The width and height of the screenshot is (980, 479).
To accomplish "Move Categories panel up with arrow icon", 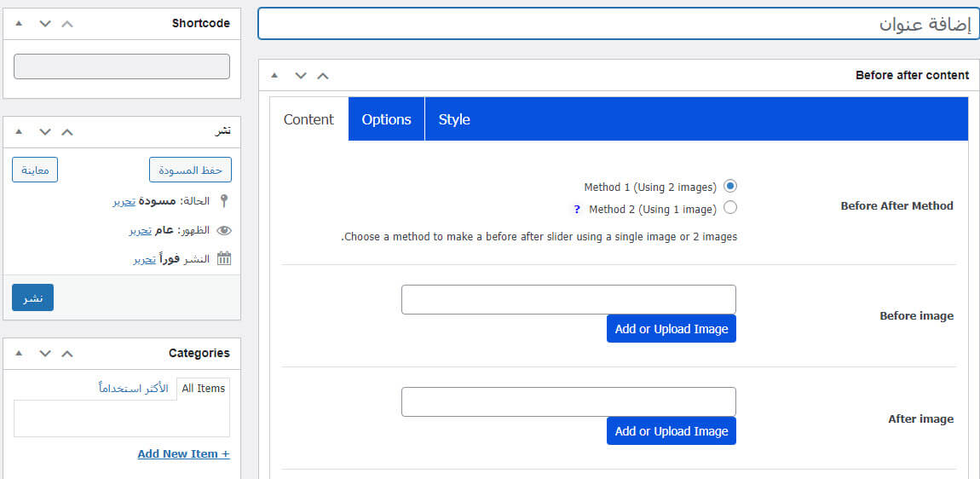I will pyautogui.click(x=67, y=353).
